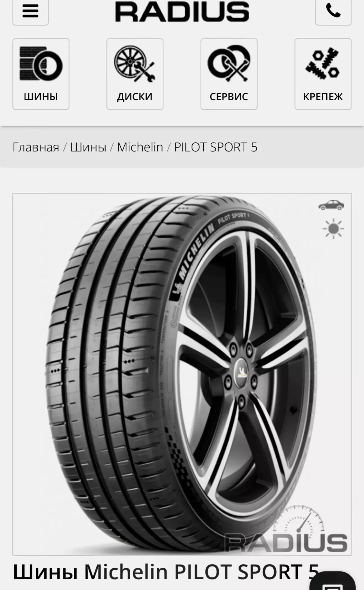364x590 pixels.
Task: Open the Крепеж fasteners category
Action: click(x=323, y=74)
